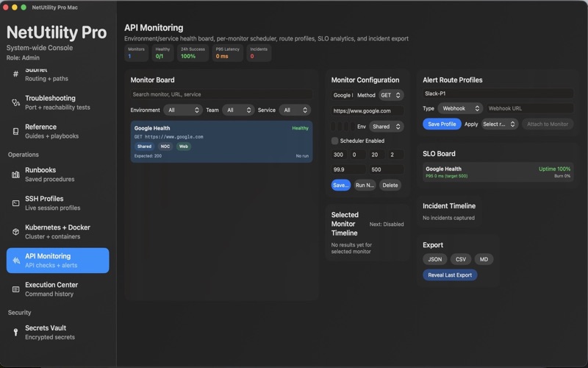Change the Method GET dropdown
This screenshot has width=588, height=368.
pos(391,95)
